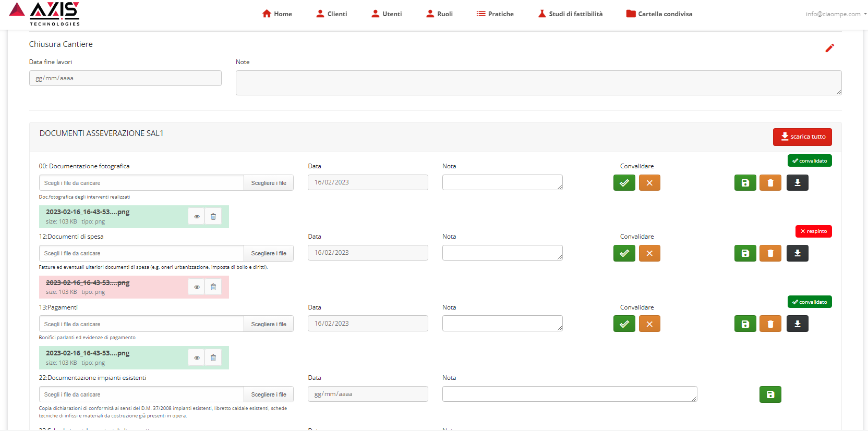
Task: Preview the uploaded Documentazione fotografica file via eye icon
Action: (x=197, y=216)
